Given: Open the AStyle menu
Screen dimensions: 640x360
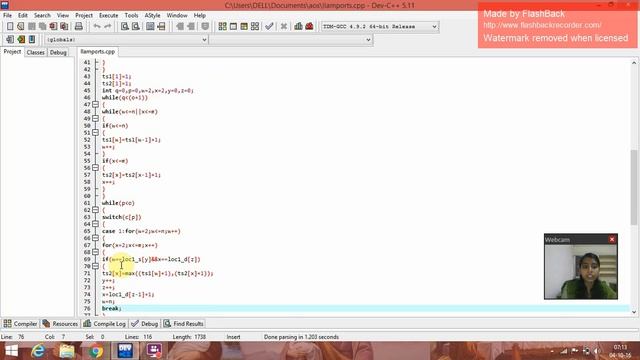Looking at the screenshot, I should click(x=152, y=15).
